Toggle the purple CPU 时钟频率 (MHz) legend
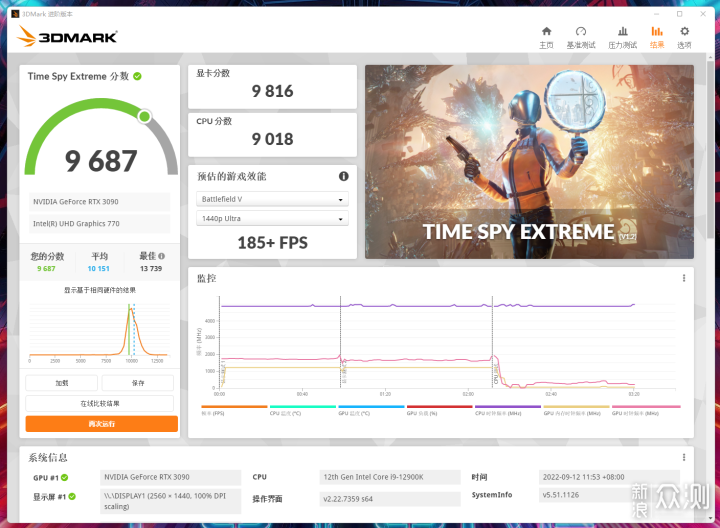720x528 pixels. [x=508, y=410]
